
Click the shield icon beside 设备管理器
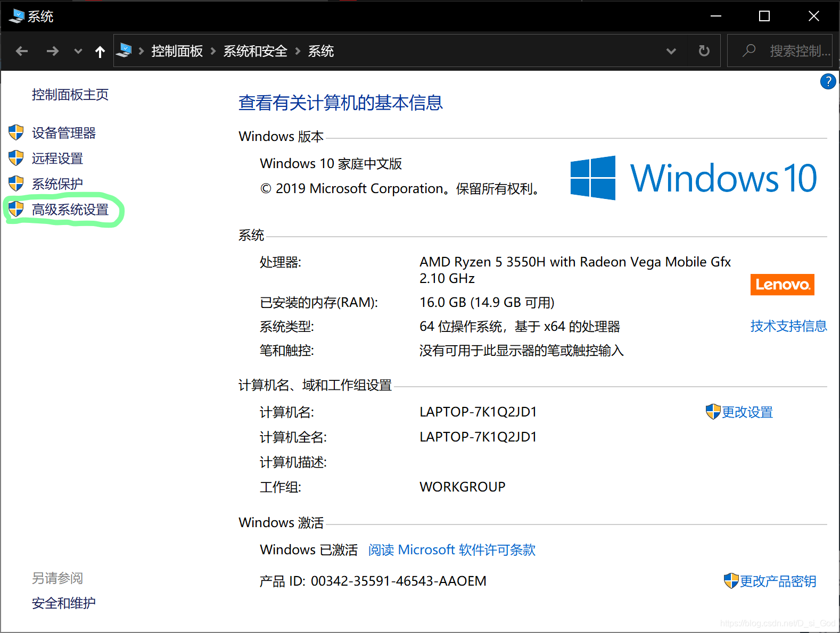(16, 132)
